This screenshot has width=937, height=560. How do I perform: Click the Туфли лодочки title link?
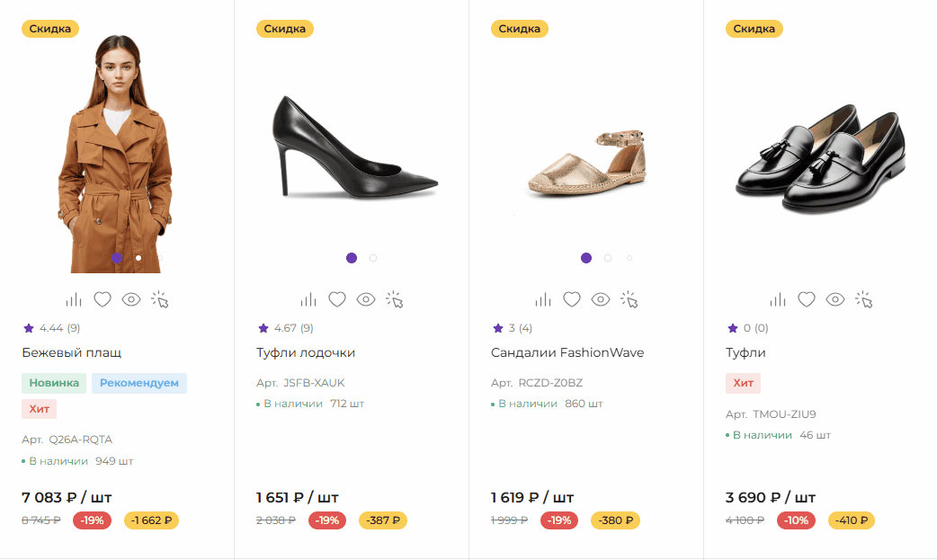306,352
